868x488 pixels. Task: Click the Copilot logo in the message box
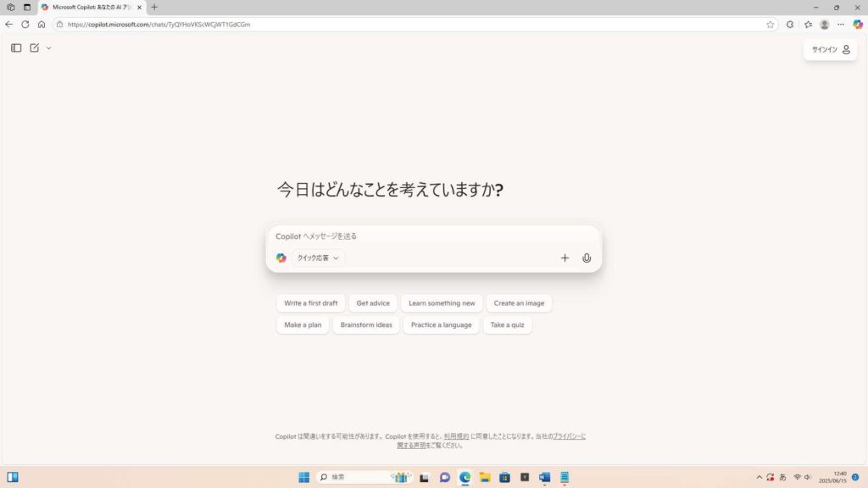click(x=281, y=258)
